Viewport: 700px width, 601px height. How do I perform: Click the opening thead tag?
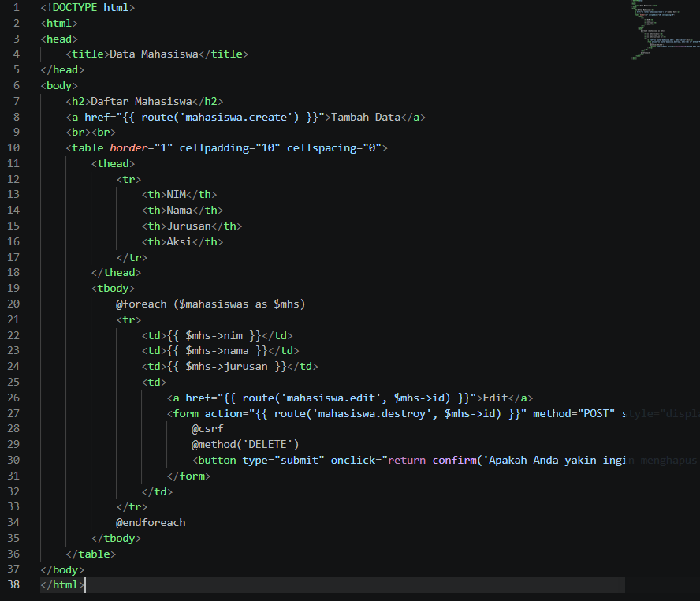(x=113, y=163)
